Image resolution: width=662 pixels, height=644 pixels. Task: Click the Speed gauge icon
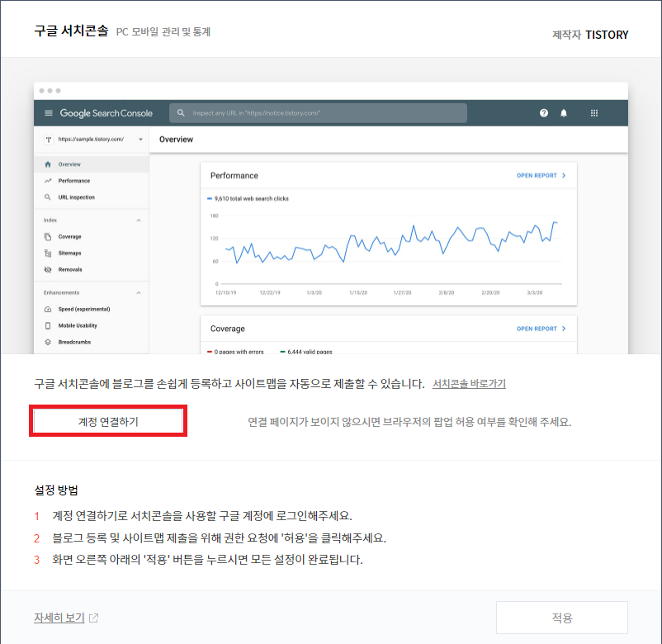click(48, 309)
